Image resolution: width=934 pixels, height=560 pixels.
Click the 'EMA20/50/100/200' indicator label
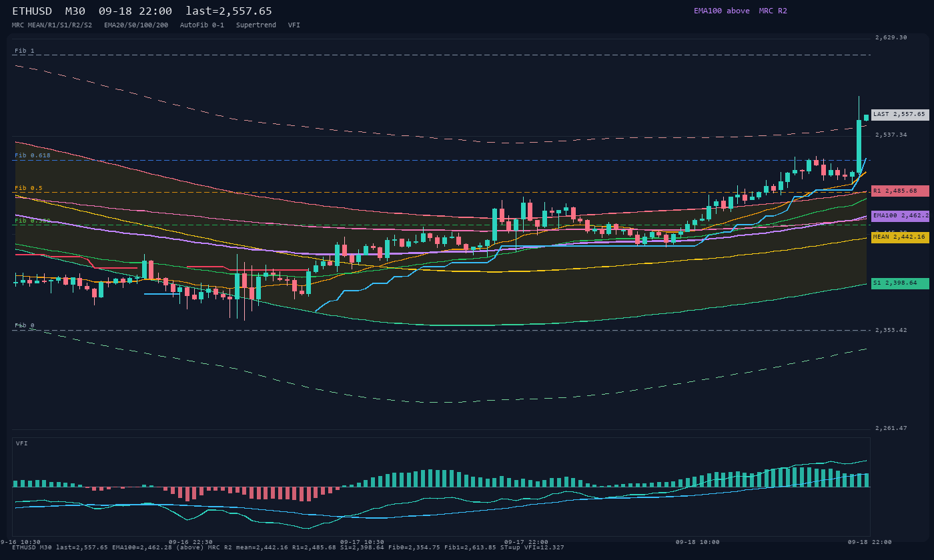coord(136,25)
